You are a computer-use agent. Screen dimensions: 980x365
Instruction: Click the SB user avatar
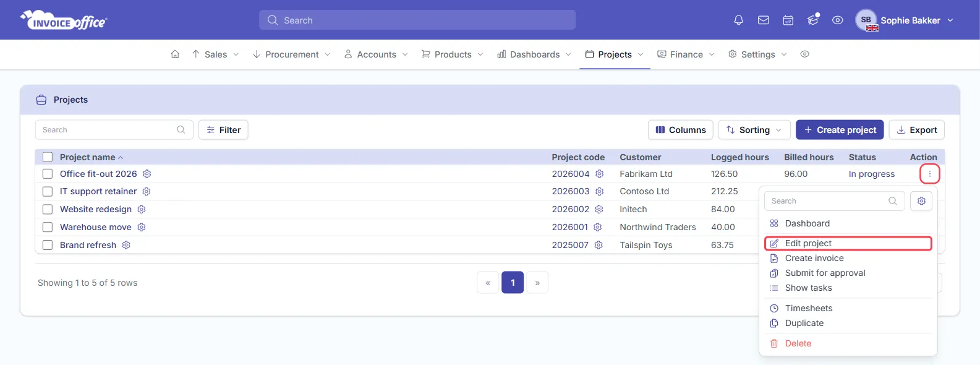(x=866, y=20)
